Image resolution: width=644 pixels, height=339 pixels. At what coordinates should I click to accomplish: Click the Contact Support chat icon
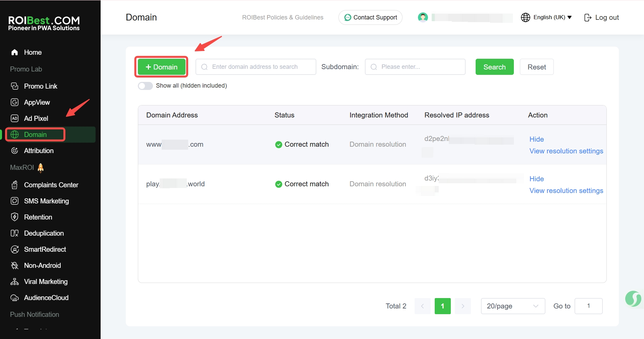pos(348,17)
